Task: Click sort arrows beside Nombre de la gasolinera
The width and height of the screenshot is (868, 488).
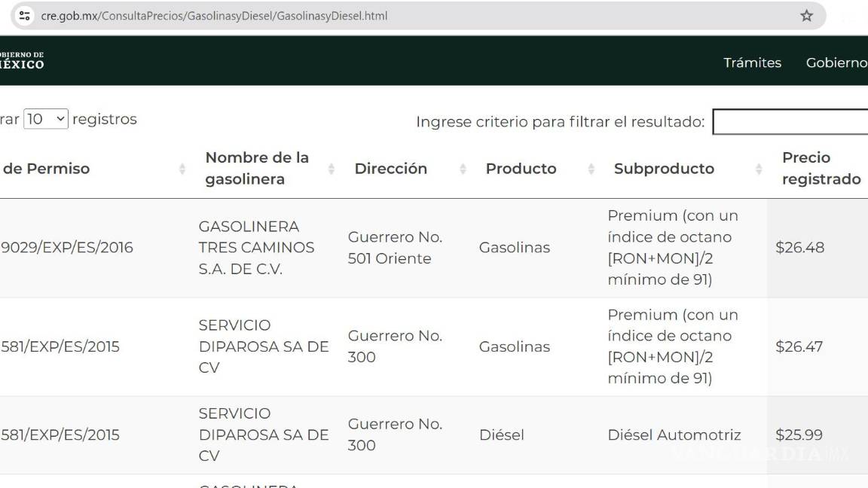Action: tap(332, 169)
